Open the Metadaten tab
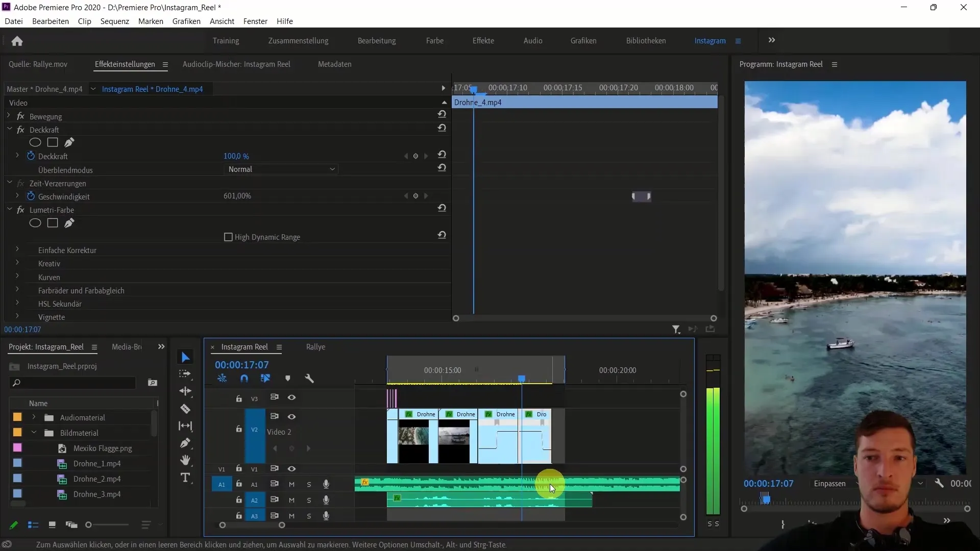This screenshot has width=980, height=551. [x=334, y=64]
